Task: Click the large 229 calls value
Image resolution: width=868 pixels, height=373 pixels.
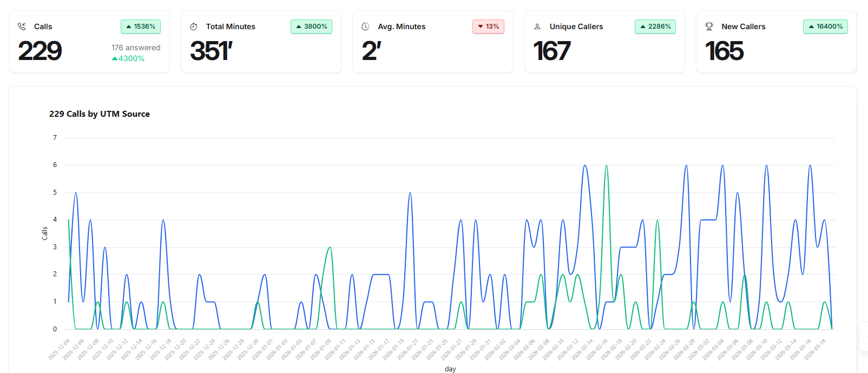Action: (x=40, y=51)
